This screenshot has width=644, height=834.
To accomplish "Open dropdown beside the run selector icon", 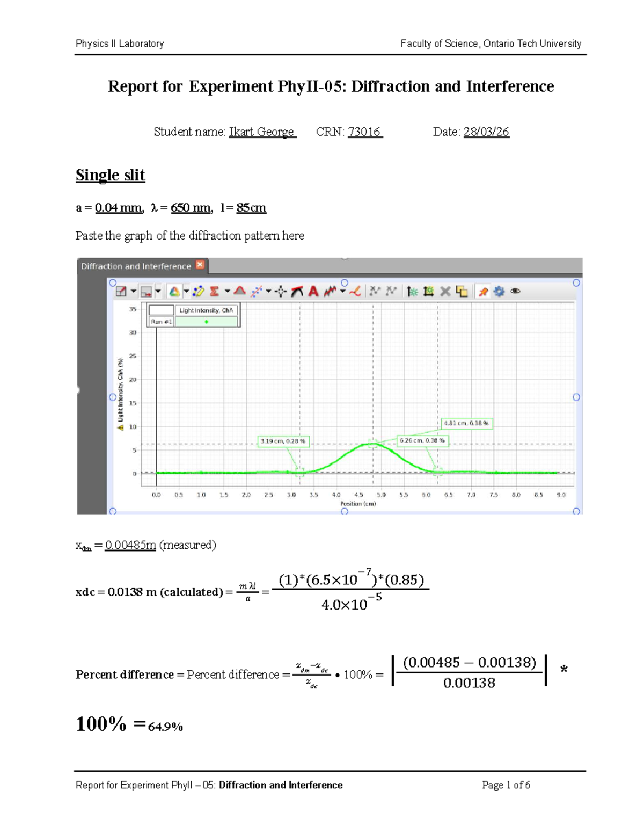I will (x=186, y=292).
